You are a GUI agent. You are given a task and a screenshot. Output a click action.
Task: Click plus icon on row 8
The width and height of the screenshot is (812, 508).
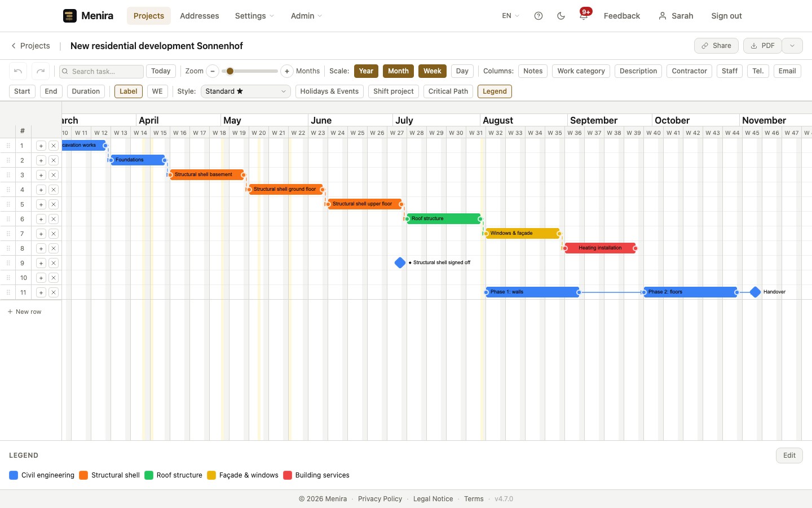[41, 248]
